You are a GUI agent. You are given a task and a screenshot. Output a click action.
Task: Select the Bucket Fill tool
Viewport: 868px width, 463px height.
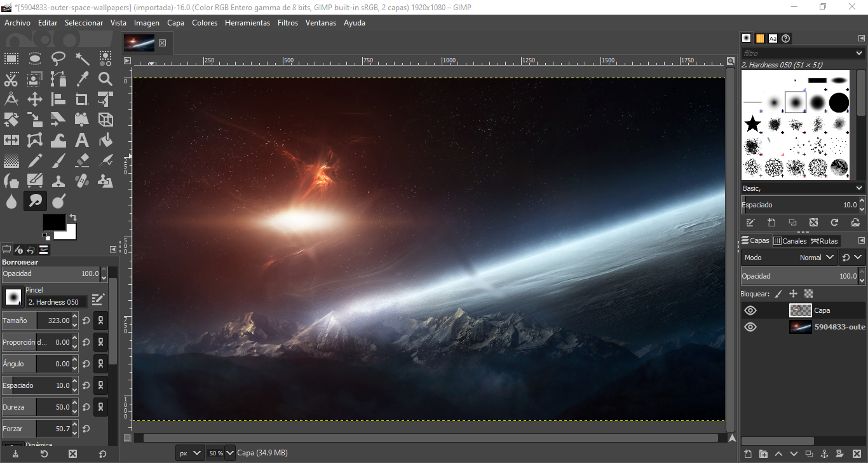click(x=105, y=140)
